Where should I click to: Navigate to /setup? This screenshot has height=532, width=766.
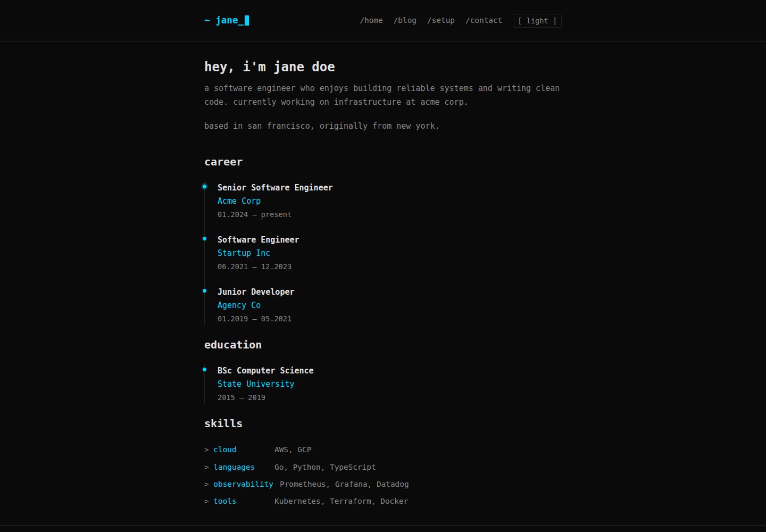pyautogui.click(x=441, y=21)
